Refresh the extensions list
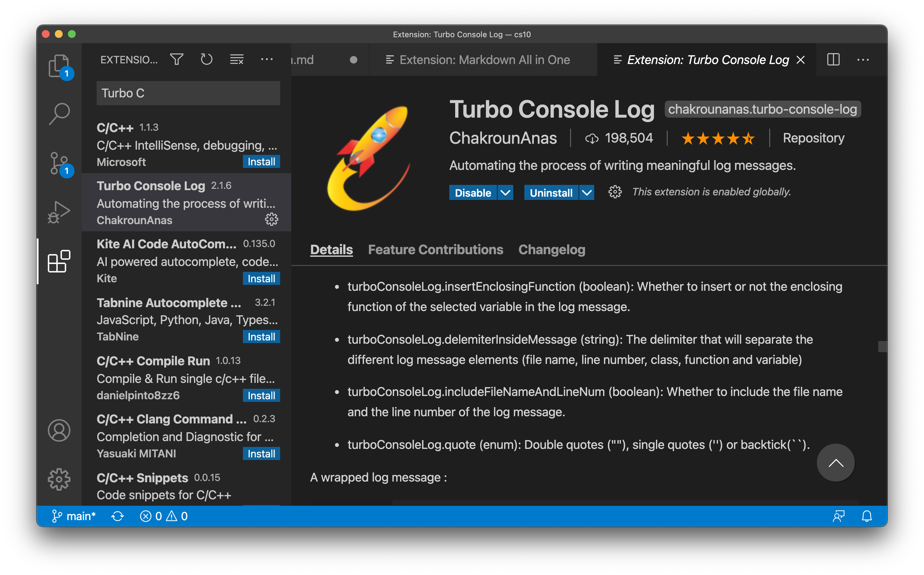Image resolution: width=924 pixels, height=575 pixels. pos(206,59)
